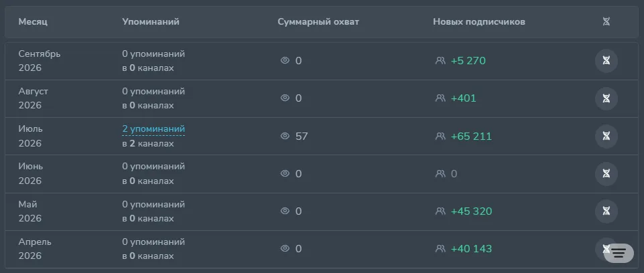Click the 'Суммарный охват' column header

pos(318,21)
